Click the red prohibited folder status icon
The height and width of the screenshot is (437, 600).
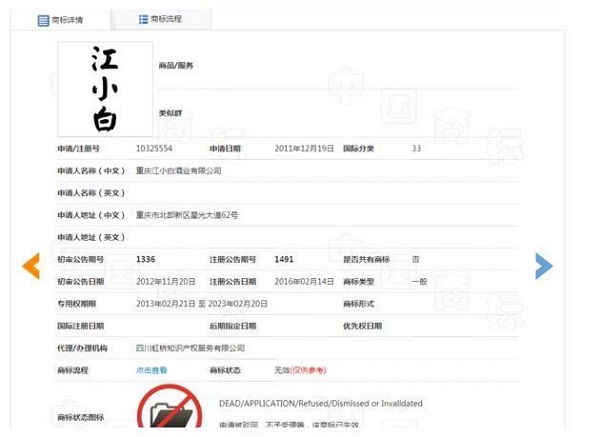pos(169,410)
